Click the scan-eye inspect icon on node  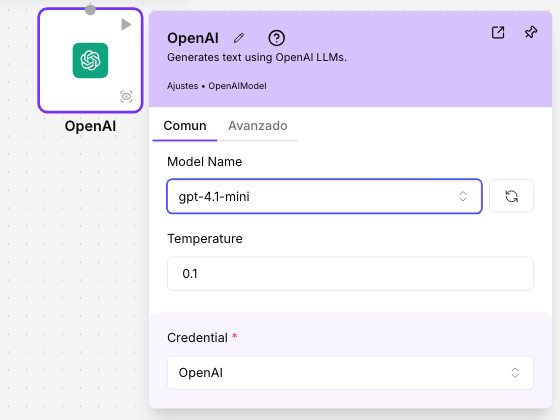(126, 96)
